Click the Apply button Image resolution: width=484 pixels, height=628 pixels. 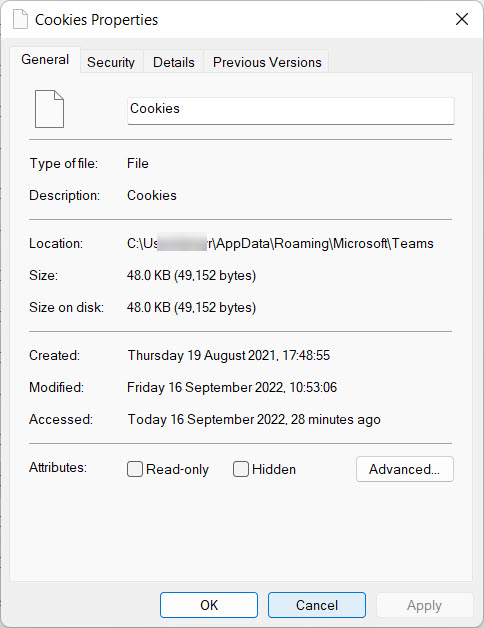click(424, 605)
